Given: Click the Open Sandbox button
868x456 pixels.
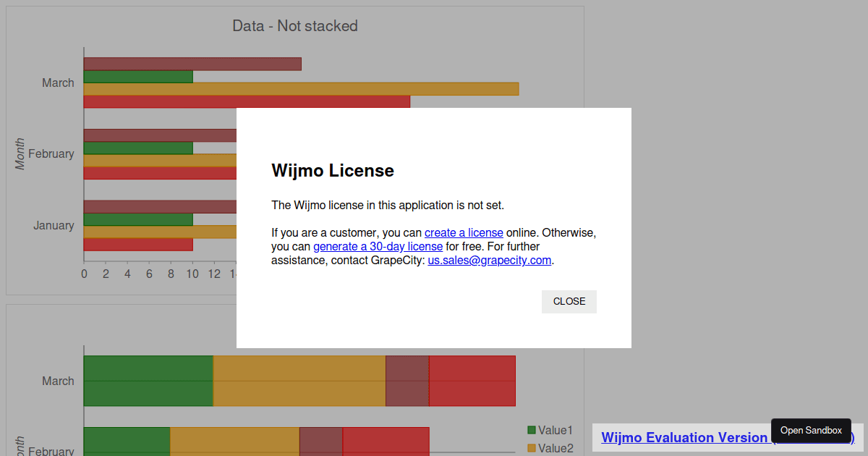Looking at the screenshot, I should pyautogui.click(x=811, y=431).
